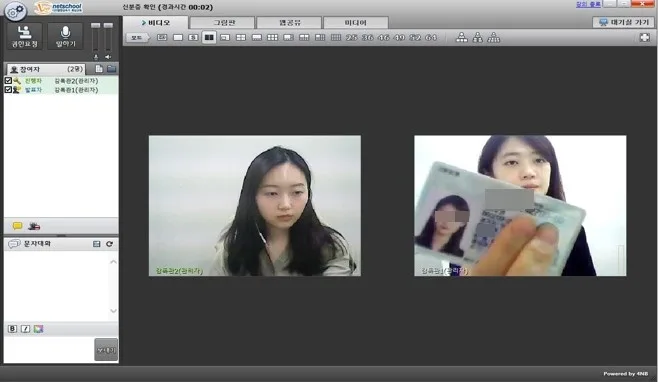The width and height of the screenshot is (658, 382).
Task: Switch to the 그림판 tab
Action: pos(222,23)
